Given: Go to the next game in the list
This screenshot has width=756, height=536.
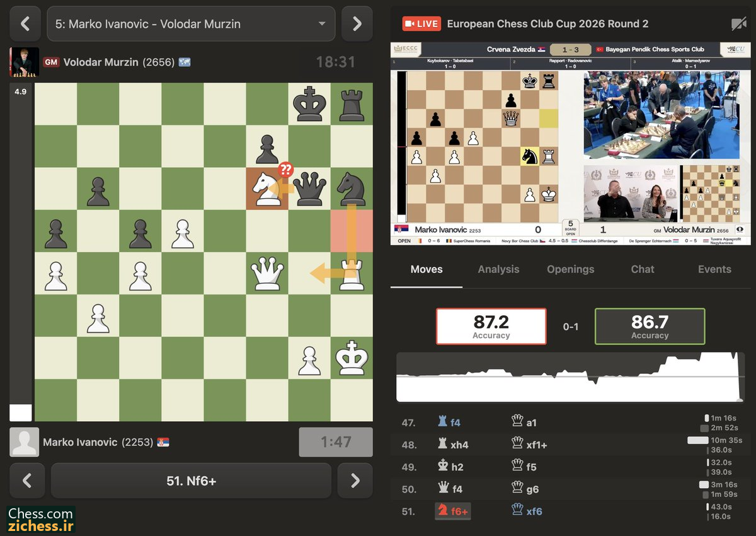Looking at the screenshot, I should [357, 24].
